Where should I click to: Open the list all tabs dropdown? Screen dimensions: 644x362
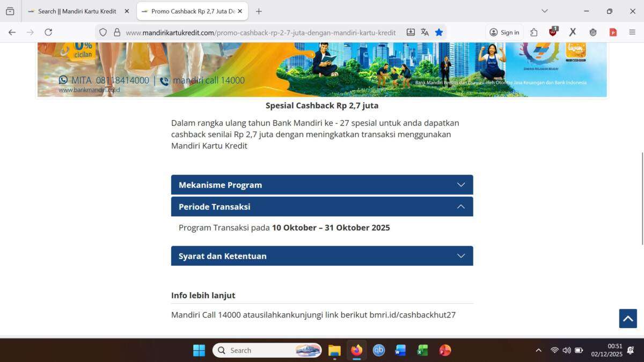point(545,11)
